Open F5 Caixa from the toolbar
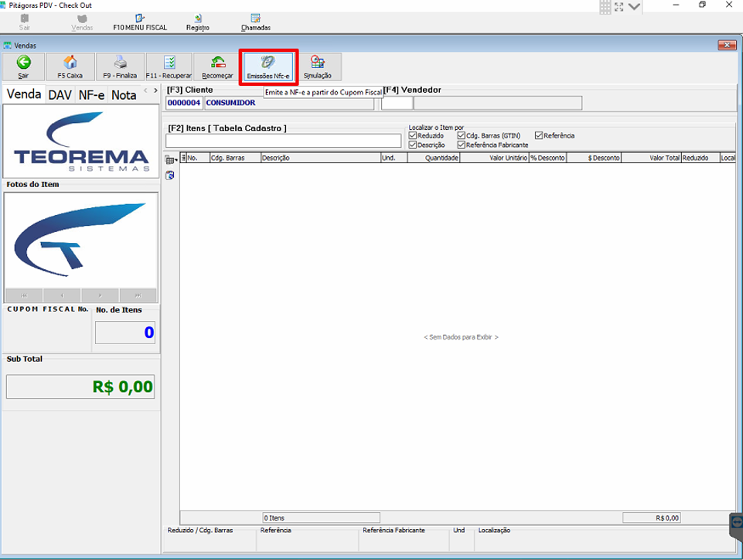The width and height of the screenshot is (743, 560). 70,67
